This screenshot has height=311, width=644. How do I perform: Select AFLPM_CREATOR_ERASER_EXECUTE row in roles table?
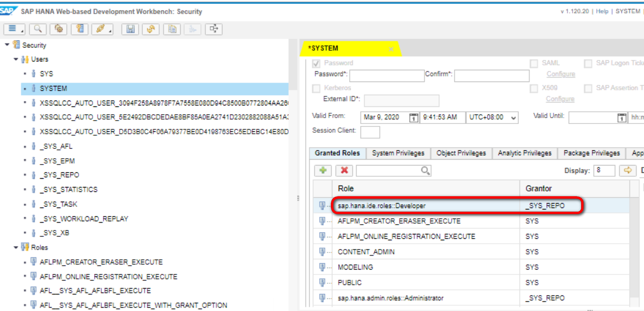472,221
